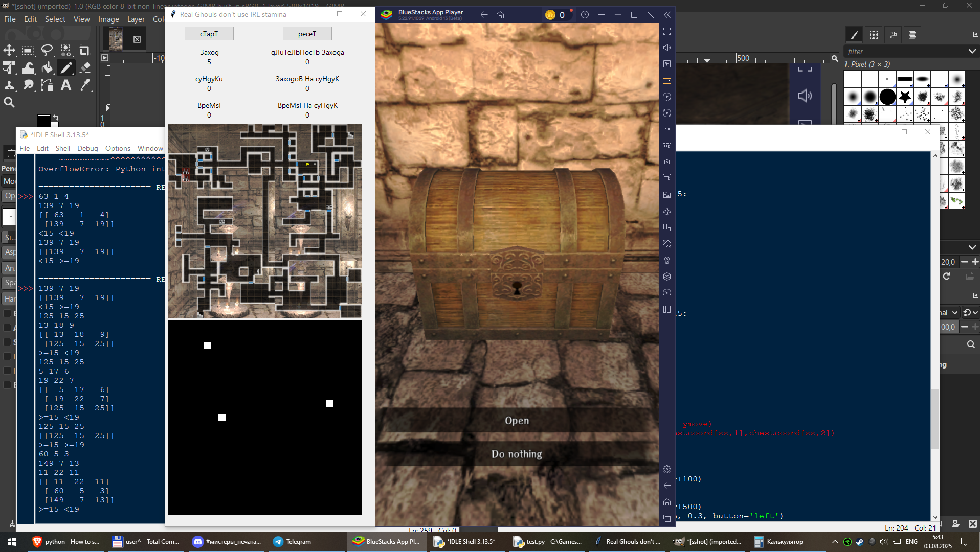This screenshot has width=980, height=552.
Task: Open the GIMP canvas ruler-corner navigation arrow
Action: click(x=105, y=58)
